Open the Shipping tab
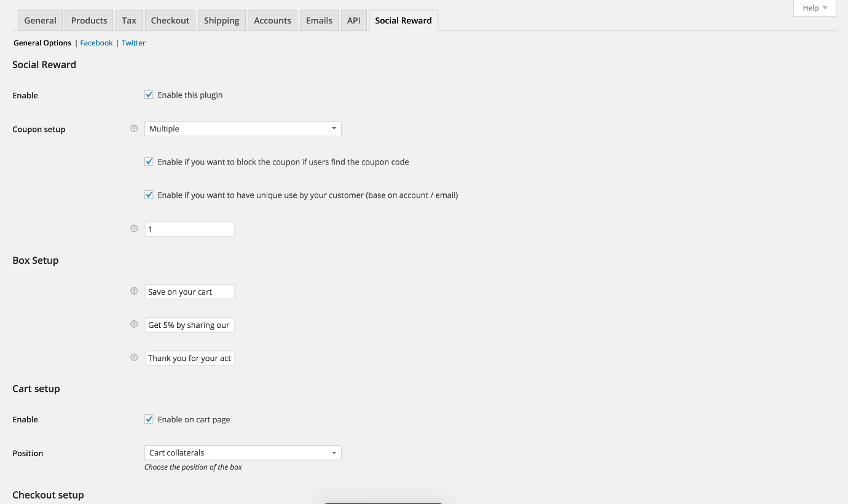Screen dimensions: 848x504 tap(221, 20)
